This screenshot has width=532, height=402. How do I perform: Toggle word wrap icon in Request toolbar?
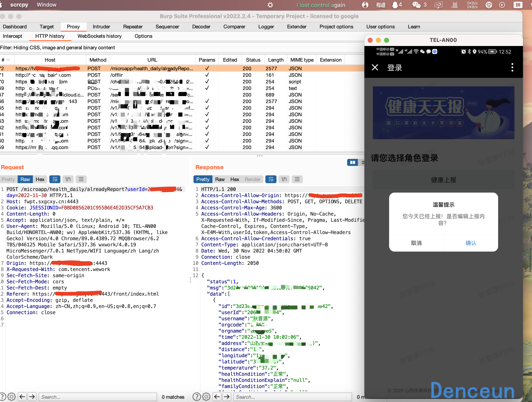[x=55, y=179]
